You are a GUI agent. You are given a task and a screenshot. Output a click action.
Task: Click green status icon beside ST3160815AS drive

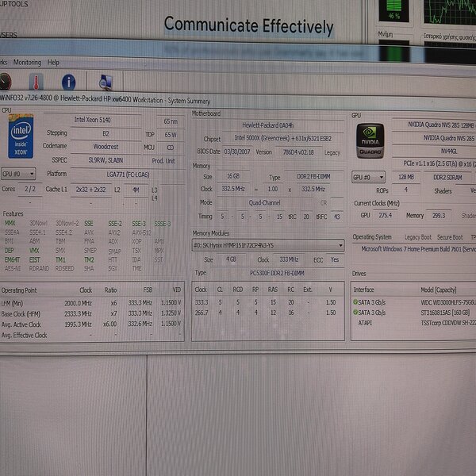tap(355, 313)
